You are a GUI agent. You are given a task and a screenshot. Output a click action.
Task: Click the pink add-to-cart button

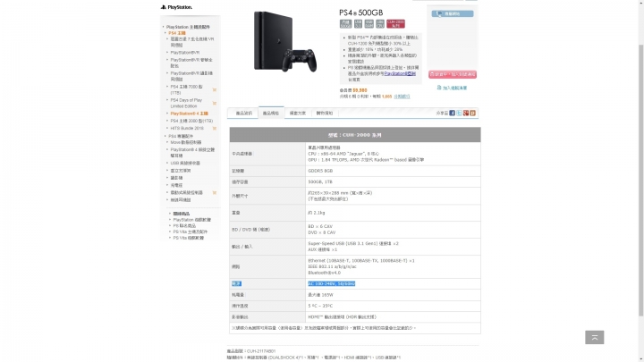[x=453, y=74]
